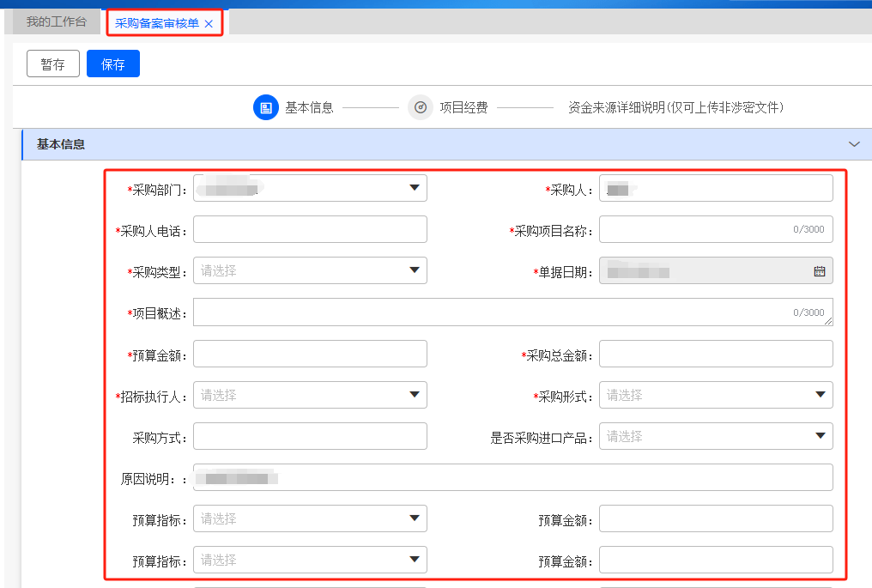Image resolution: width=872 pixels, height=588 pixels.
Task: Click the 基本信息 step icon
Action: point(266,108)
